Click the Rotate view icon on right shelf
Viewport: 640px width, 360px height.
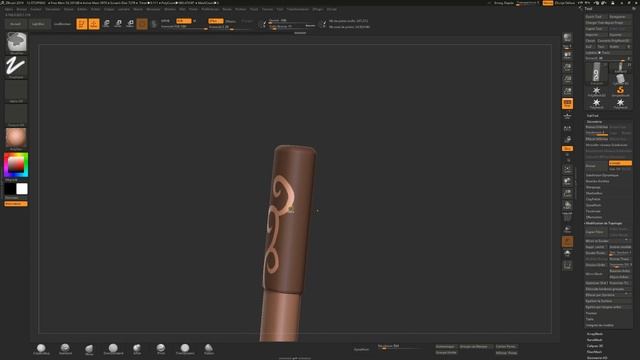pos(567,205)
